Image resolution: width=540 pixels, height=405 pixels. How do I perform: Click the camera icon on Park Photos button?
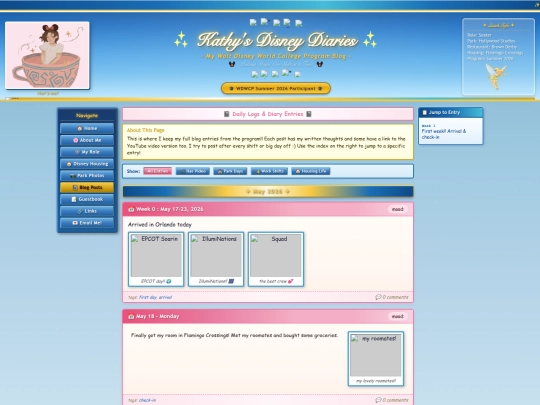click(x=72, y=176)
